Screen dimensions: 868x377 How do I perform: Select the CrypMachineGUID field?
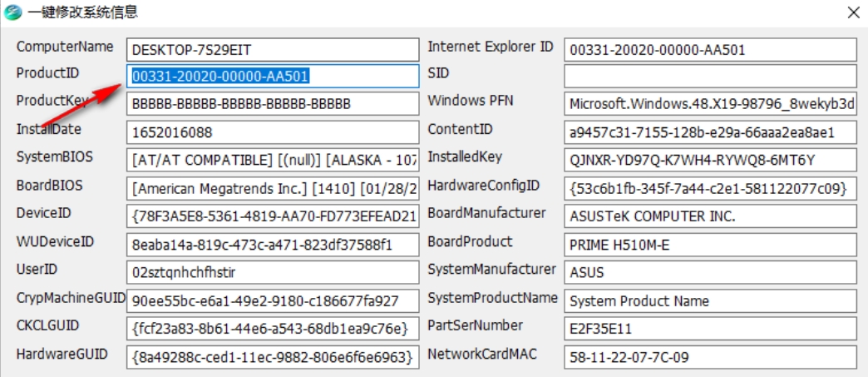273,300
